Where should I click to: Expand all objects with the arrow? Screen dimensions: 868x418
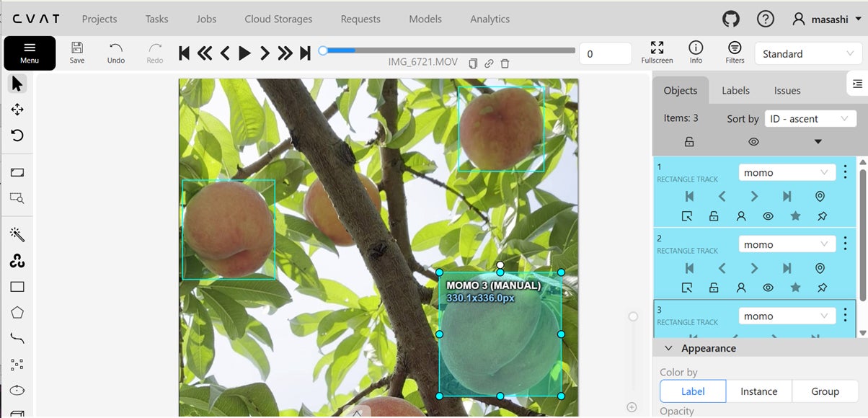(818, 141)
